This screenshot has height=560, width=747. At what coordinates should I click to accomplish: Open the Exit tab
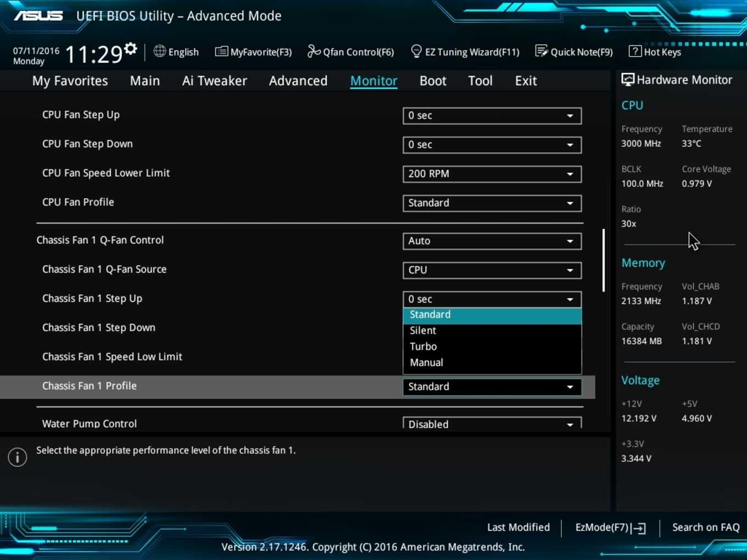[526, 81]
